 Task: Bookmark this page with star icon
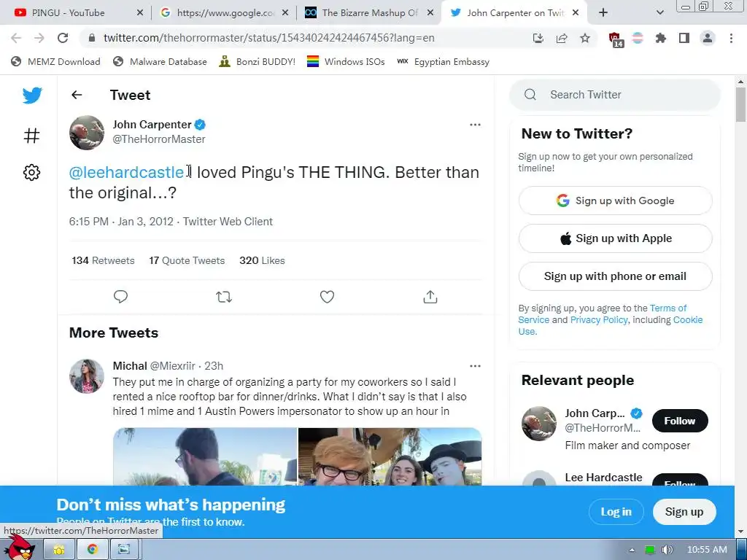[585, 38]
